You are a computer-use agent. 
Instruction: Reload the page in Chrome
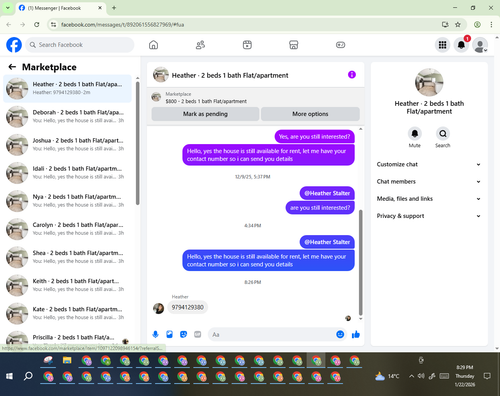37,25
